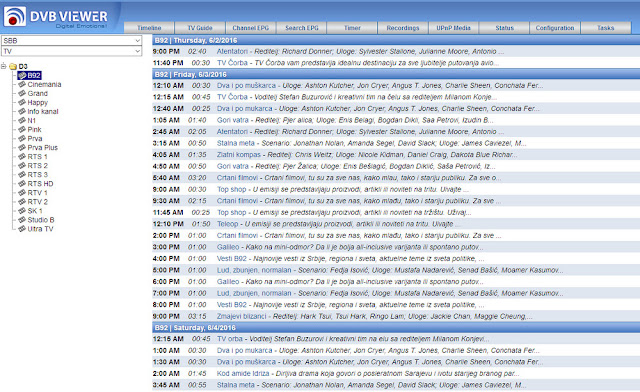Click the channel icon beside RTS 1

tap(22, 156)
